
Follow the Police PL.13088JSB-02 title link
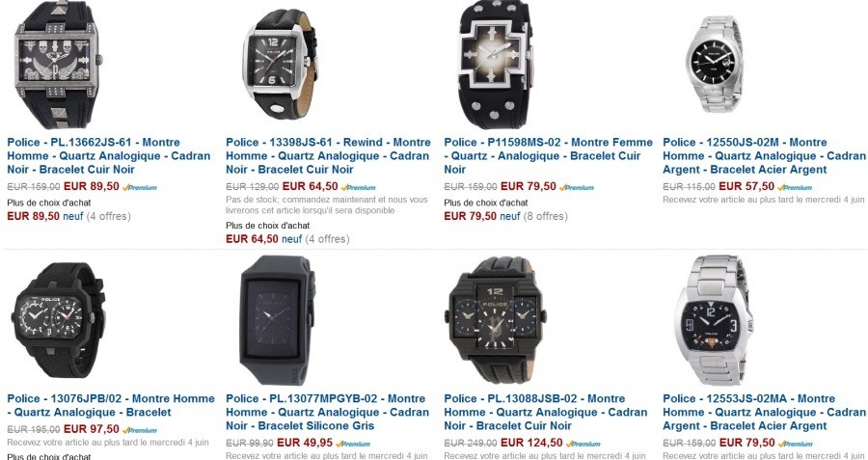pos(545,412)
